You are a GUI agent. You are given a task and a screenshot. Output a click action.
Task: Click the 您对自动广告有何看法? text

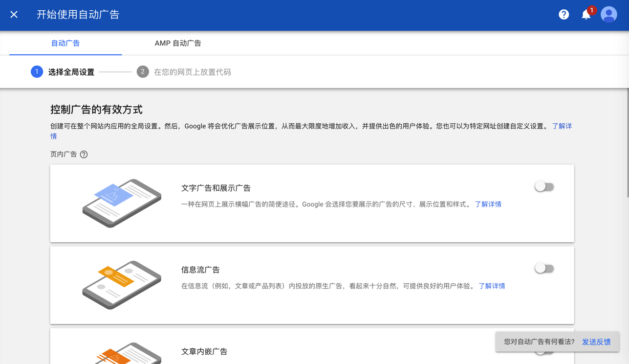(539, 342)
